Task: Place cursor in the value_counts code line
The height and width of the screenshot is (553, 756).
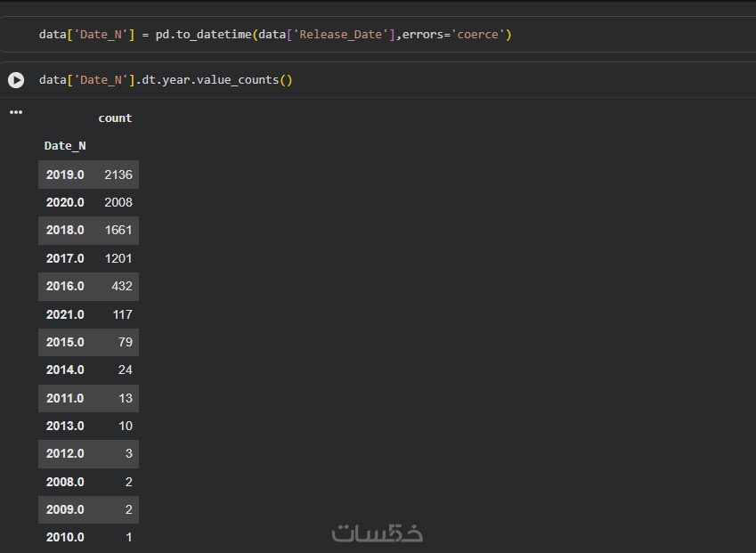Action: [166, 80]
